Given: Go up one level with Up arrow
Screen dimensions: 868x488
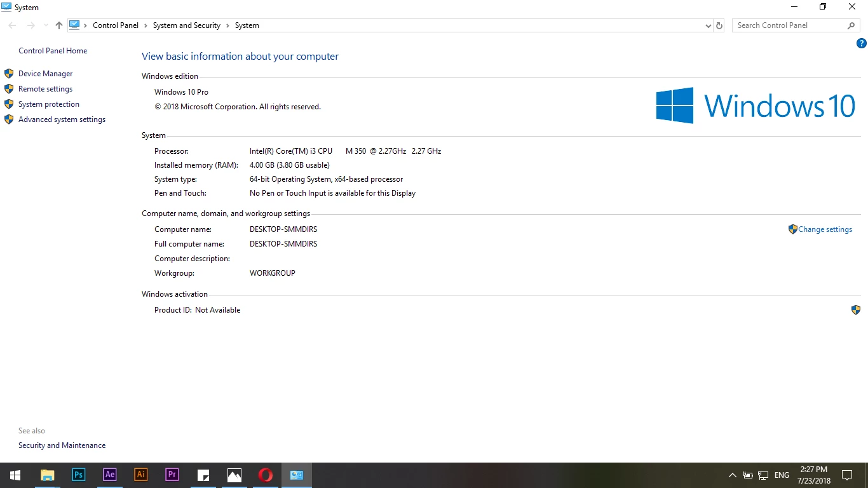Looking at the screenshot, I should pos(59,25).
